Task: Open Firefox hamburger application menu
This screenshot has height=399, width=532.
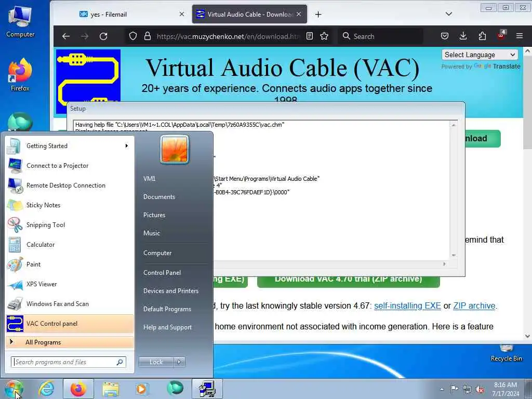Action: [520, 36]
